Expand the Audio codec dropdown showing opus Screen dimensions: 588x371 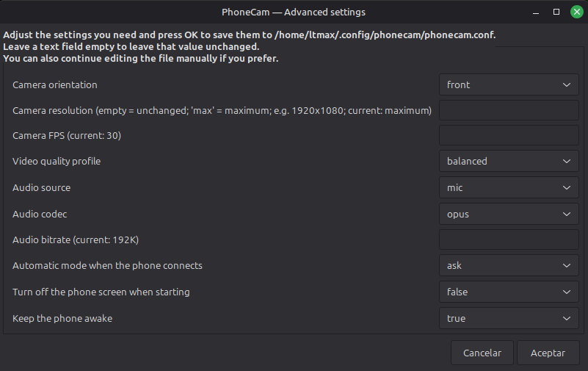(509, 215)
